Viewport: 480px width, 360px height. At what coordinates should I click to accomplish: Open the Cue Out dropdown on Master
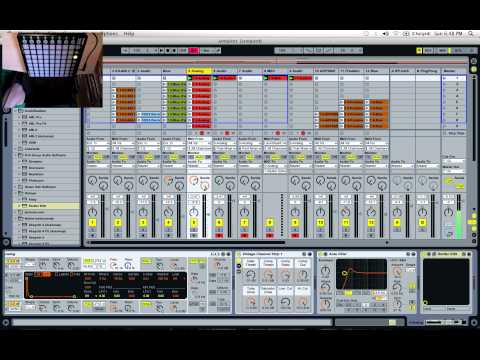coord(454,161)
